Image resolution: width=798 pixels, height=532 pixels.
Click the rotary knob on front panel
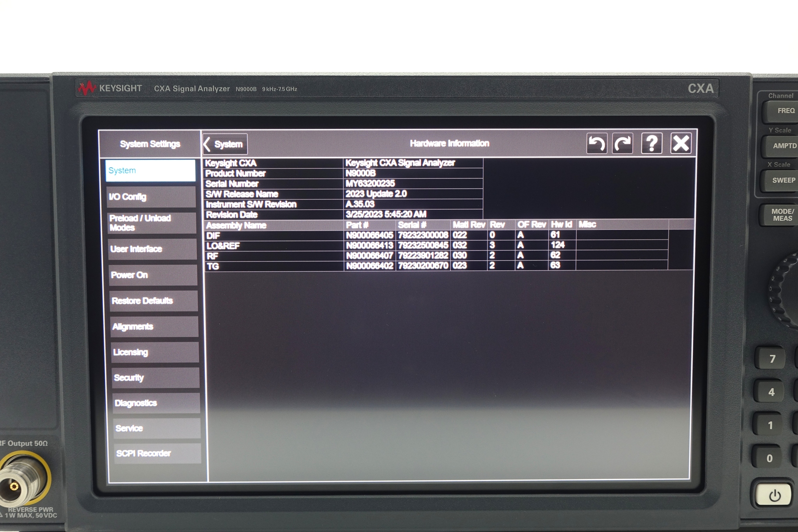pos(784,290)
